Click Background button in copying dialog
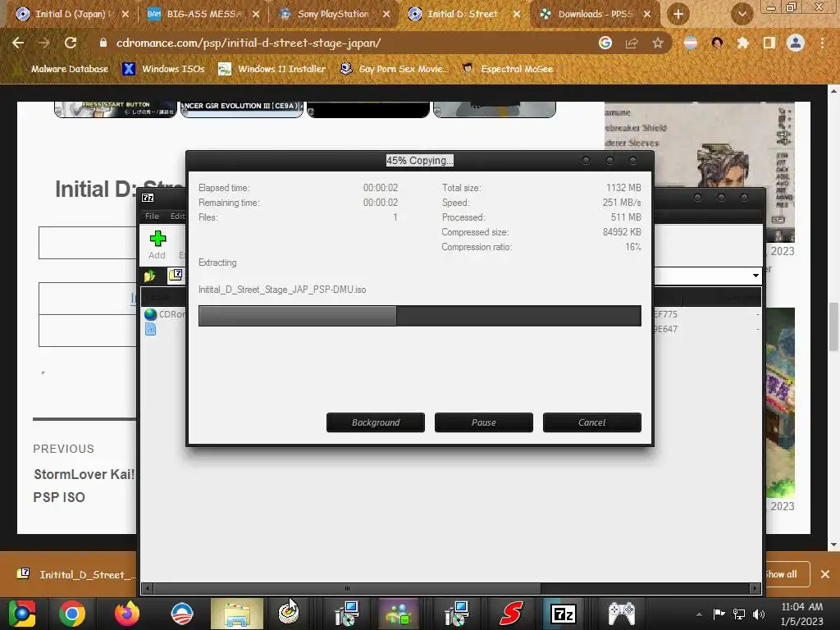The width and height of the screenshot is (840, 630). pyautogui.click(x=376, y=422)
